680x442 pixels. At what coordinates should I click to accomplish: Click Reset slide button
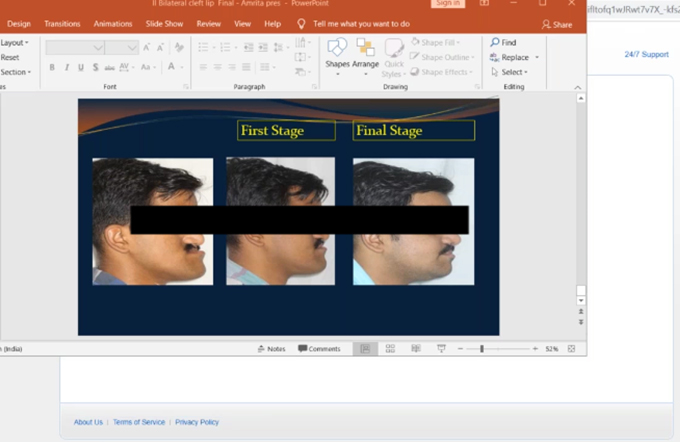tap(10, 57)
